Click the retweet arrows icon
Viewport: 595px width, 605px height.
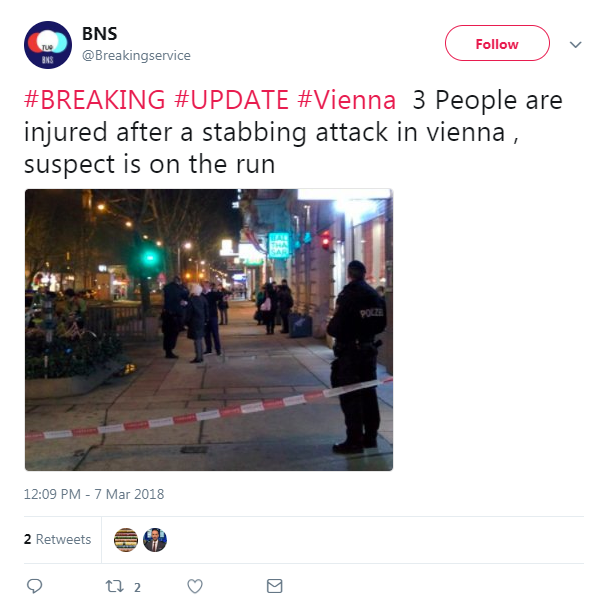(x=115, y=586)
